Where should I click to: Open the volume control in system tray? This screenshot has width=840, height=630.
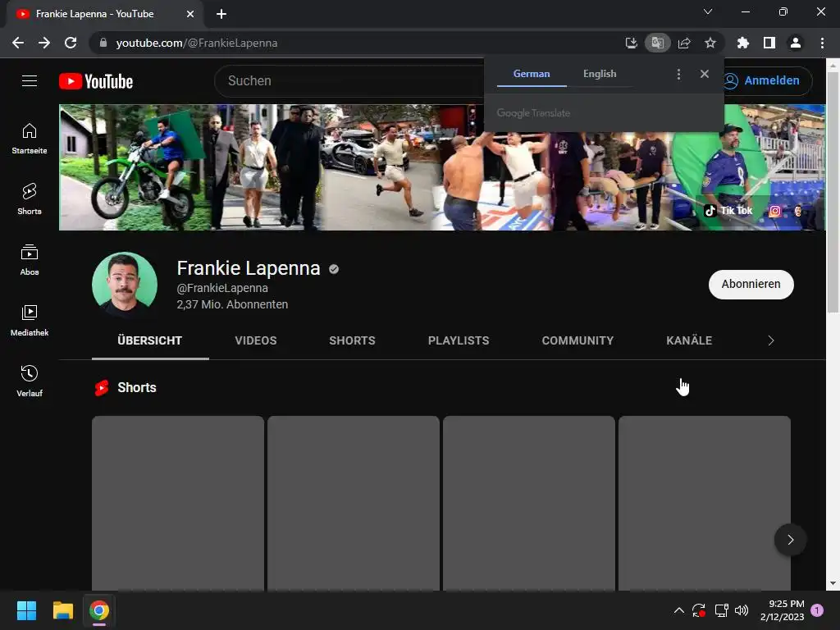tap(742, 610)
